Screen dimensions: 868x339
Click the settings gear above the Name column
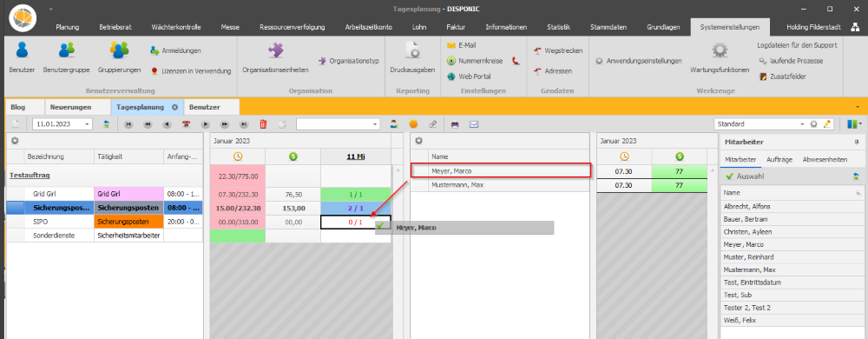click(x=419, y=141)
